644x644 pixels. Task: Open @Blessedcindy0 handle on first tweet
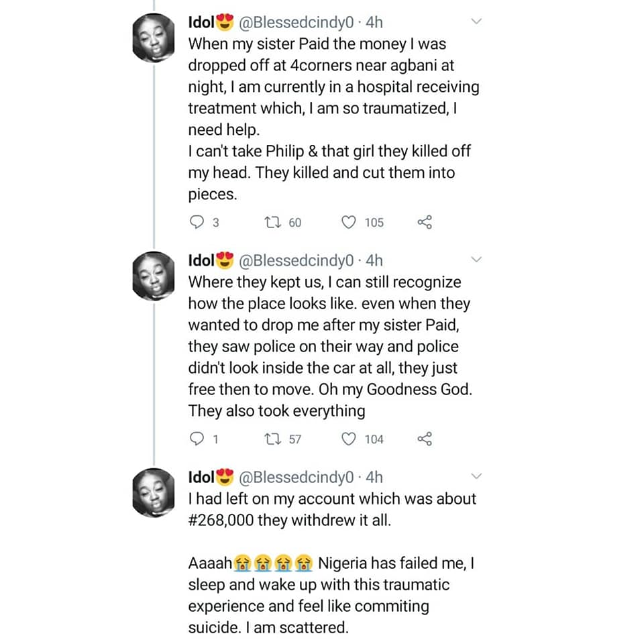296,22
